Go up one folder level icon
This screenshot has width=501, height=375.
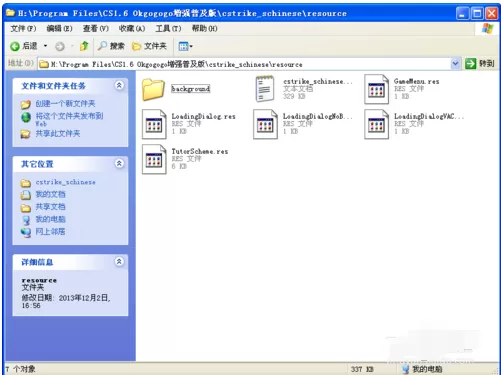point(84,46)
